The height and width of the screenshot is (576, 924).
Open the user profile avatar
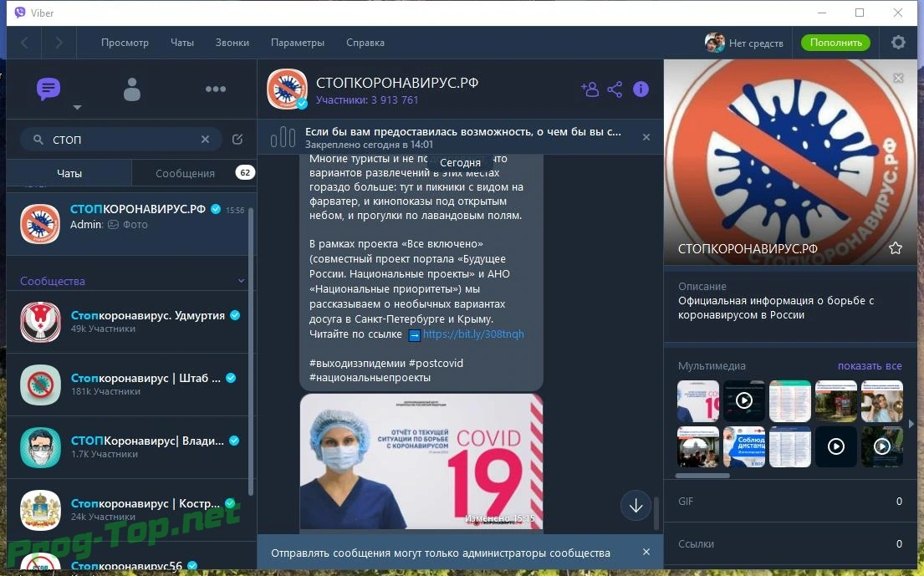[x=714, y=43]
